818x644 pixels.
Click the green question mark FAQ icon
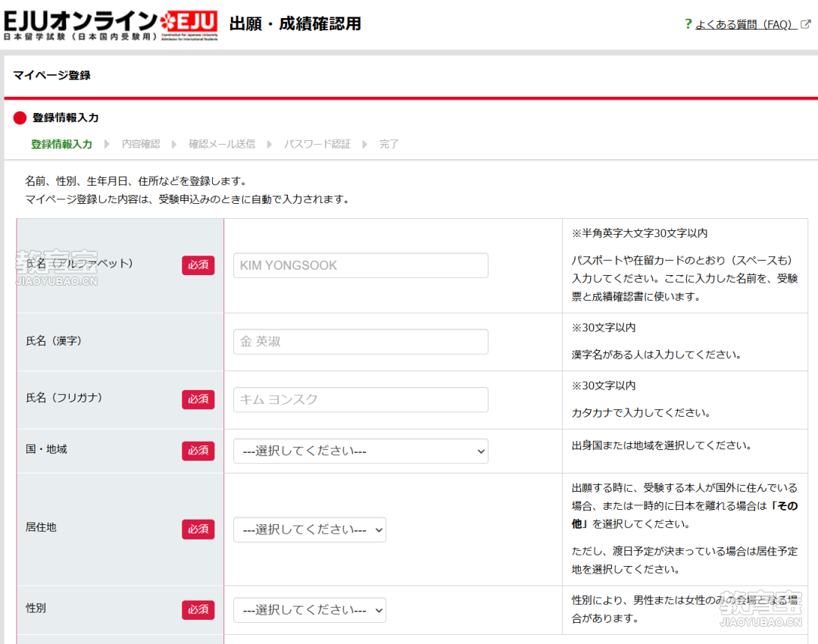[688, 24]
